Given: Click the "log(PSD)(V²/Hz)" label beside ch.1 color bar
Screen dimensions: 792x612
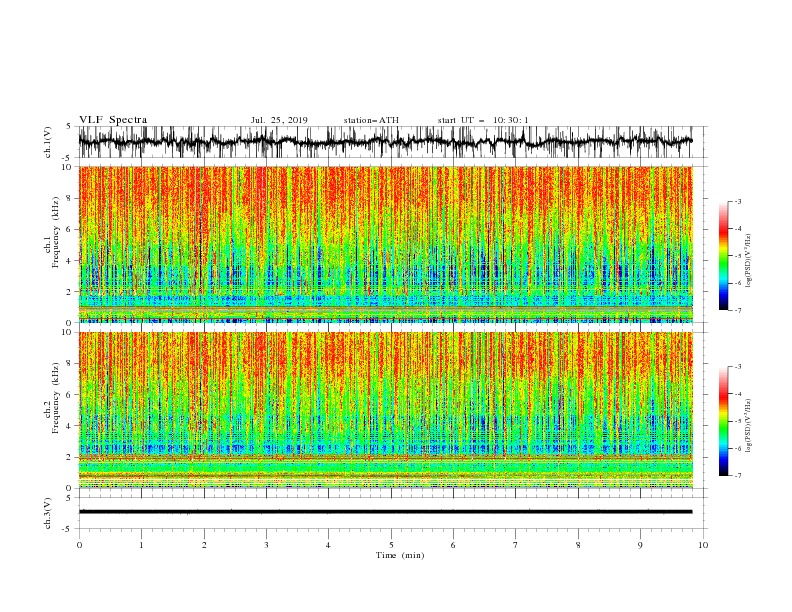Looking at the screenshot, I should (x=749, y=260).
